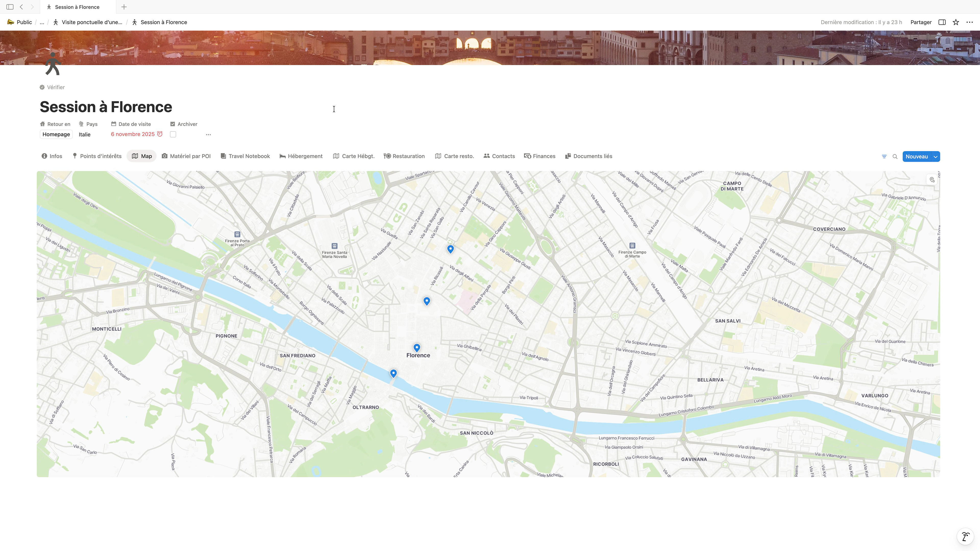Click the search icon in database toolbar
The height and width of the screenshot is (551, 980).
(895, 157)
